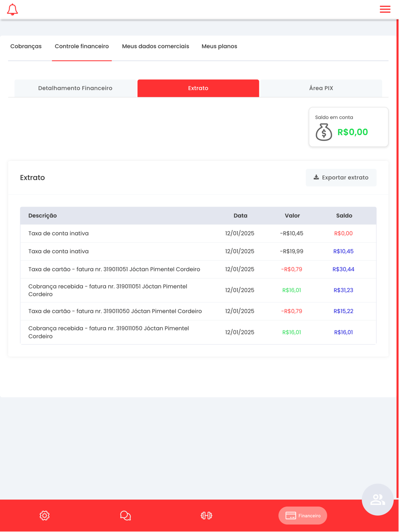This screenshot has width=399, height=532.
Task: Click the date in the first table row
Action: (x=240, y=233)
